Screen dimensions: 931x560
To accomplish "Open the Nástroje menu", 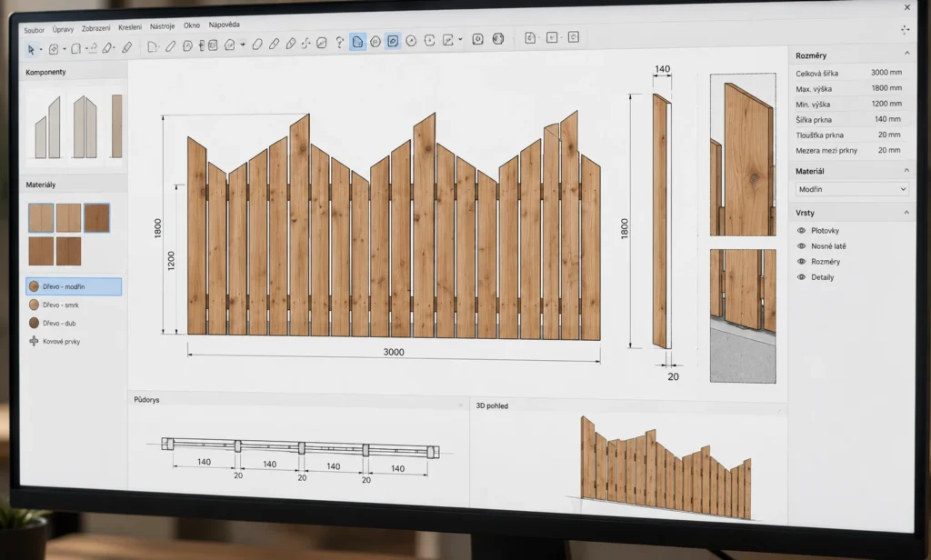I will point(162,26).
